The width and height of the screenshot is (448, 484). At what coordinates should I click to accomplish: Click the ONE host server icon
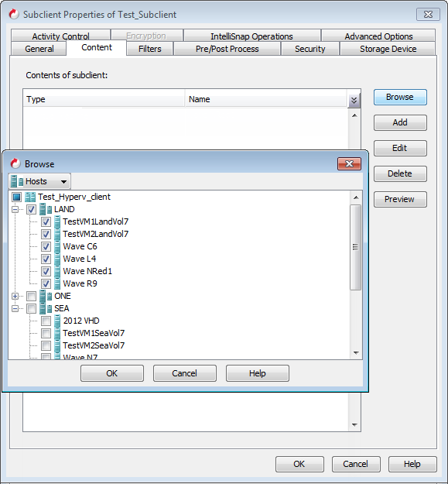coord(46,296)
